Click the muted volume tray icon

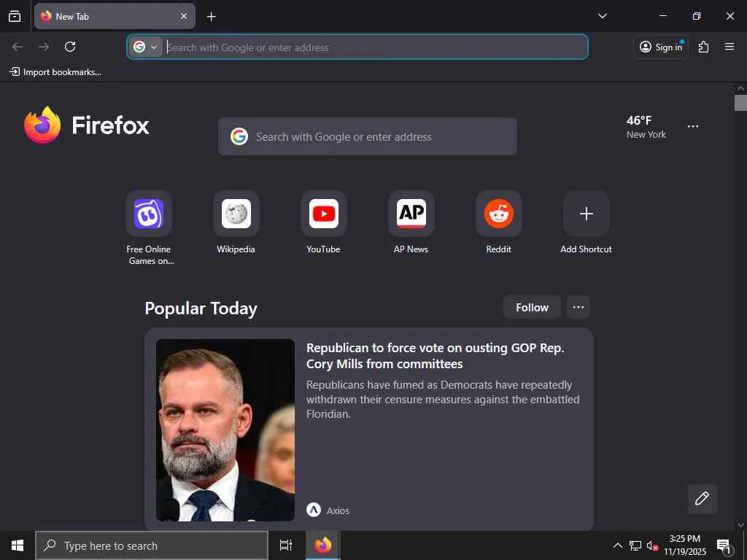652,545
